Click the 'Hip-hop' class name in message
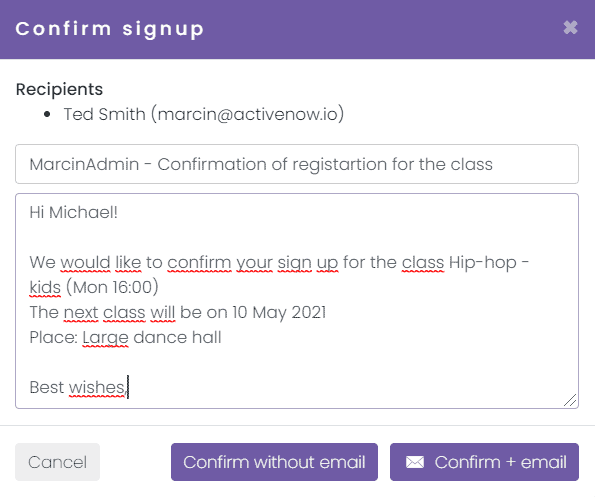 [483, 263]
